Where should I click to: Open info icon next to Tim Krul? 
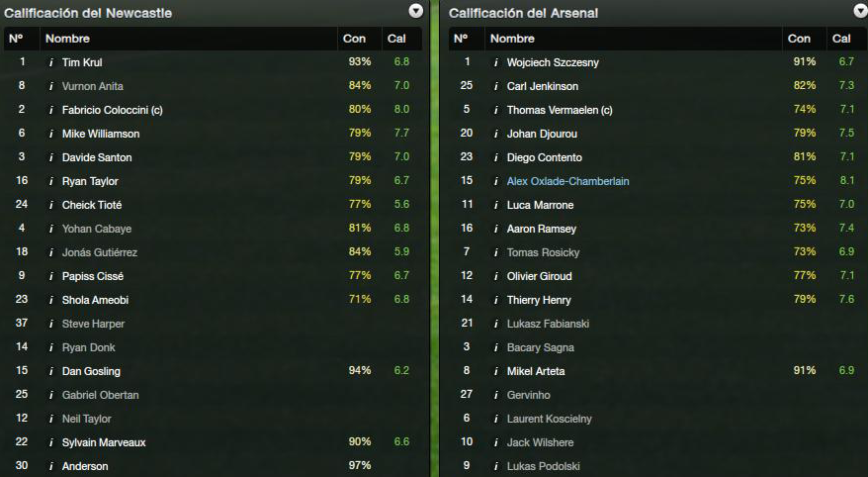pyautogui.click(x=51, y=62)
